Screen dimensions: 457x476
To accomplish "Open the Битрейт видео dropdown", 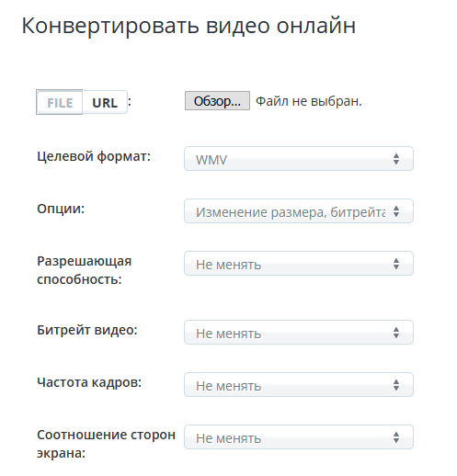I will point(299,333).
